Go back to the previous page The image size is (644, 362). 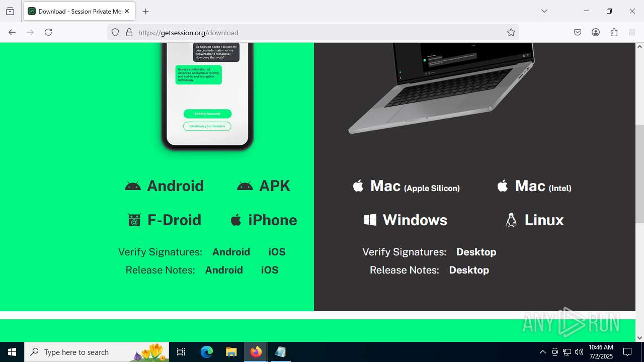point(12,32)
